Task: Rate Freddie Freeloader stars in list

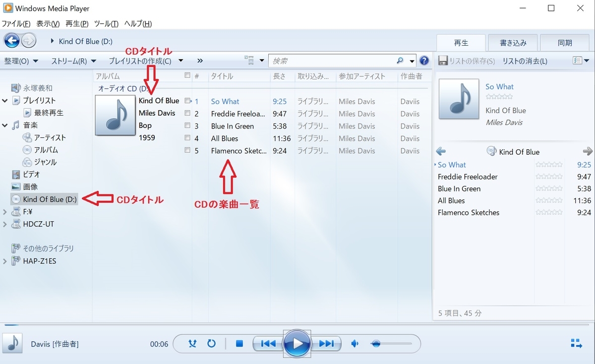Action: (549, 177)
